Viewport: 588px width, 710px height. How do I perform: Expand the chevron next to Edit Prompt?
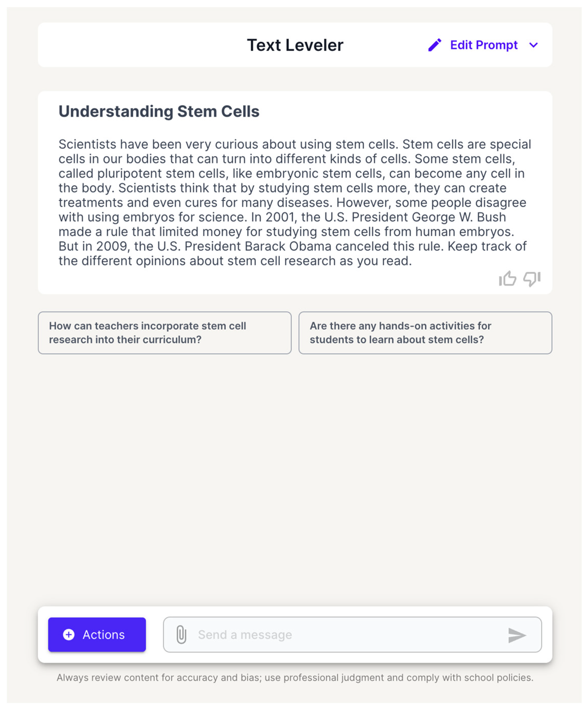click(x=533, y=45)
